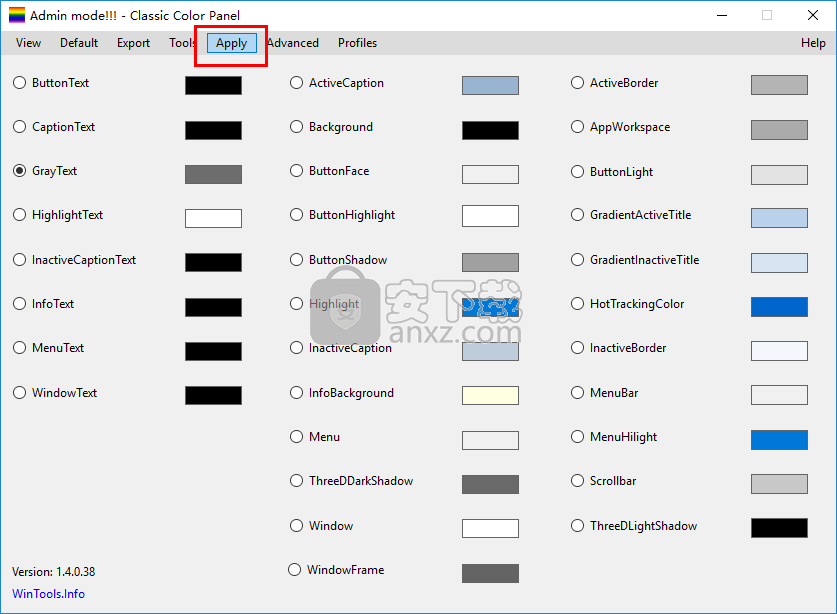Click the InactiveBorder color swatch
The height and width of the screenshot is (614, 837).
point(779,351)
